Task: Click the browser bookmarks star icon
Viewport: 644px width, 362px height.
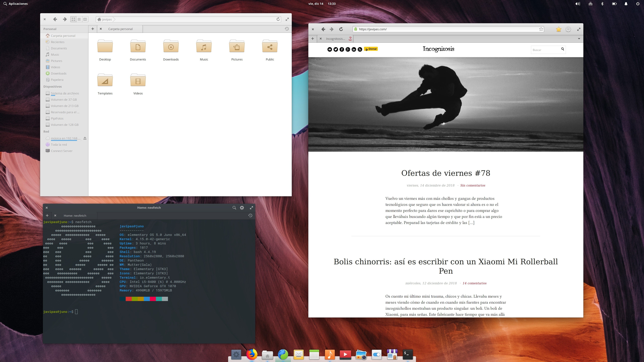Action: click(558, 29)
